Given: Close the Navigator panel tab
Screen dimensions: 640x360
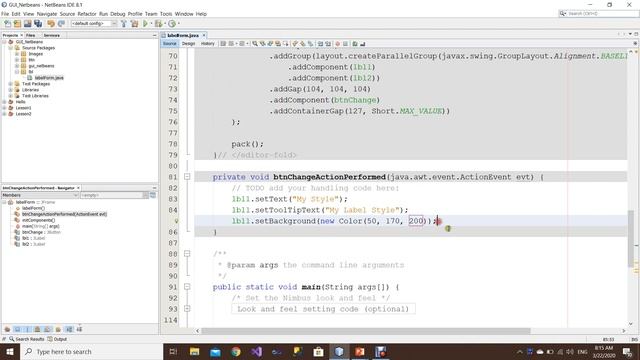Looking at the screenshot, I should coord(78,188).
